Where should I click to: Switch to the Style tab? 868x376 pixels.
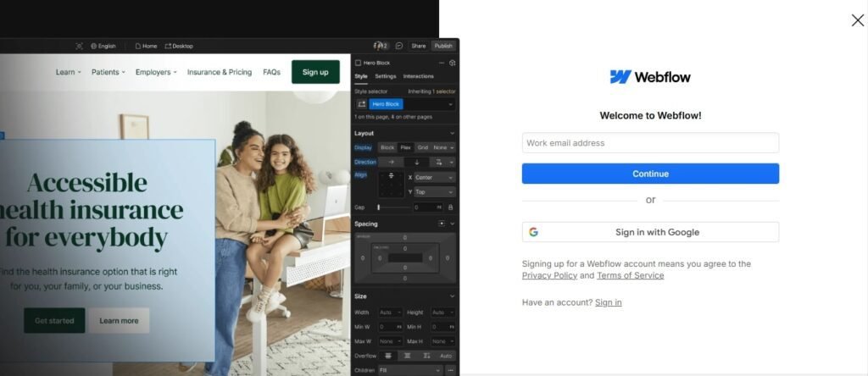point(361,76)
